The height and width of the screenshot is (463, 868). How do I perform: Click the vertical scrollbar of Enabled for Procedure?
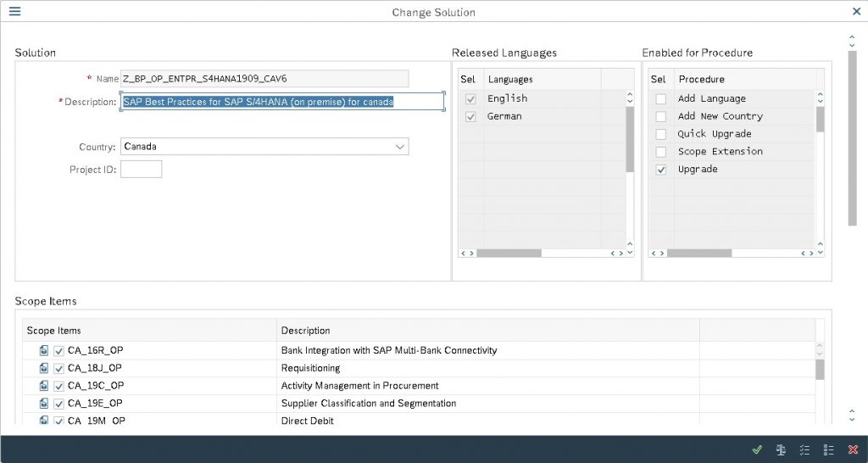pos(821,119)
